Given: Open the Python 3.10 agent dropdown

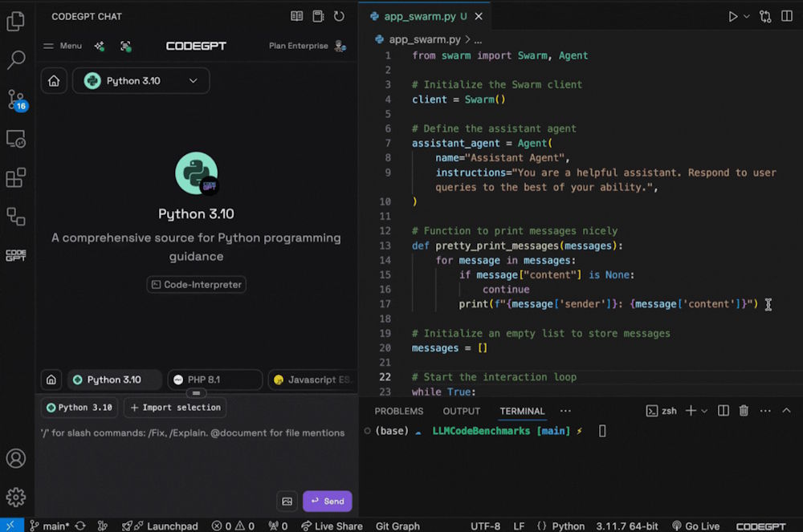Looking at the screenshot, I should (141, 81).
